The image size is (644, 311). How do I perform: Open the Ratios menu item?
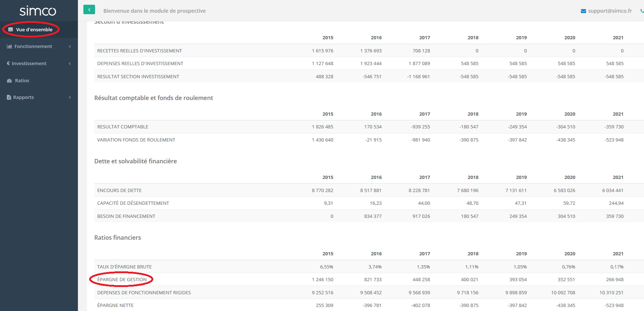tap(22, 80)
